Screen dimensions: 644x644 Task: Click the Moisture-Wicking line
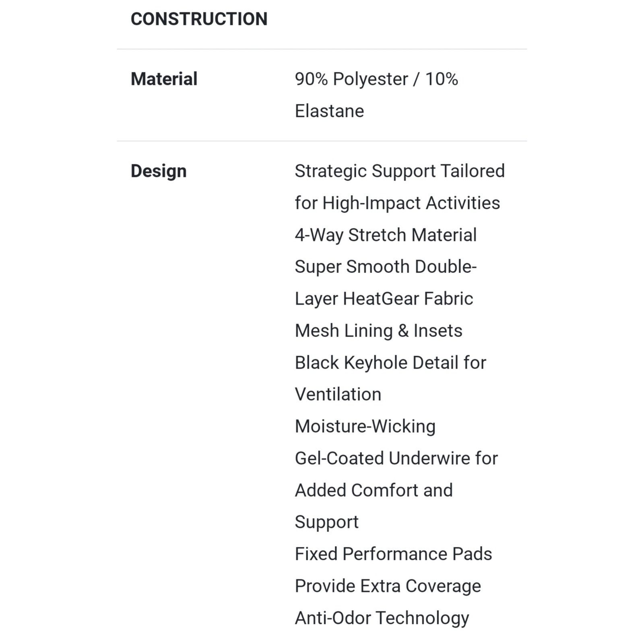[x=365, y=426]
